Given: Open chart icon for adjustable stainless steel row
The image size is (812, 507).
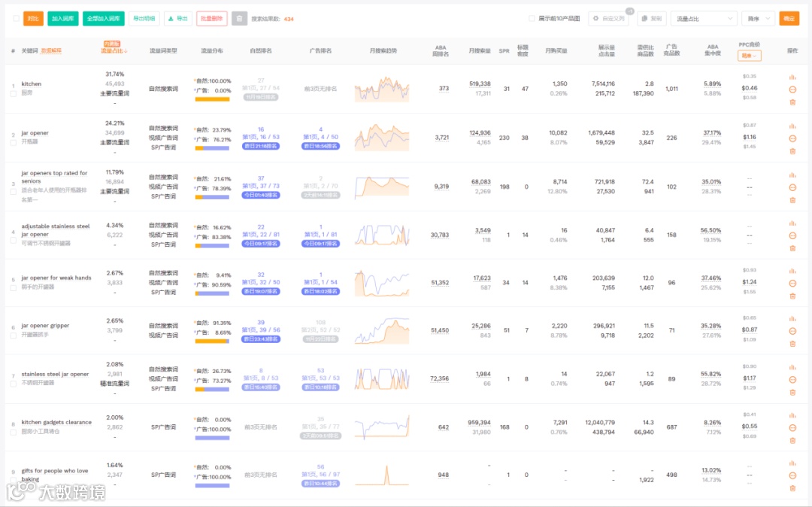Looking at the screenshot, I should (792, 223).
